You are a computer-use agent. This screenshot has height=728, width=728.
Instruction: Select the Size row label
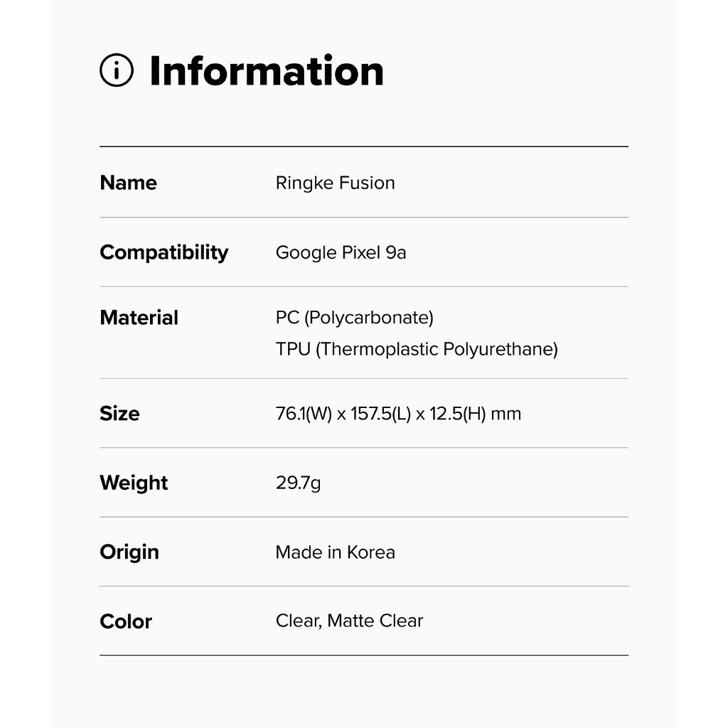point(119,414)
